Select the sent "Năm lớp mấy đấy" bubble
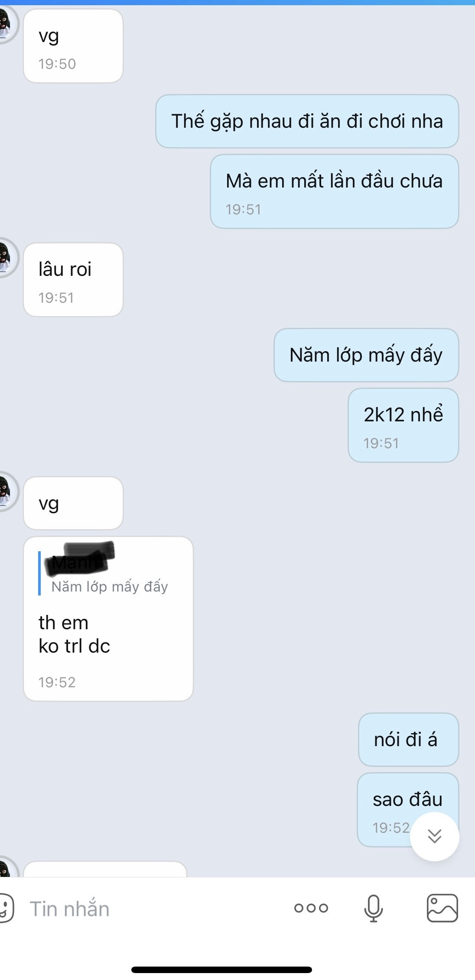This screenshot has width=475, height=980. pyautogui.click(x=366, y=355)
